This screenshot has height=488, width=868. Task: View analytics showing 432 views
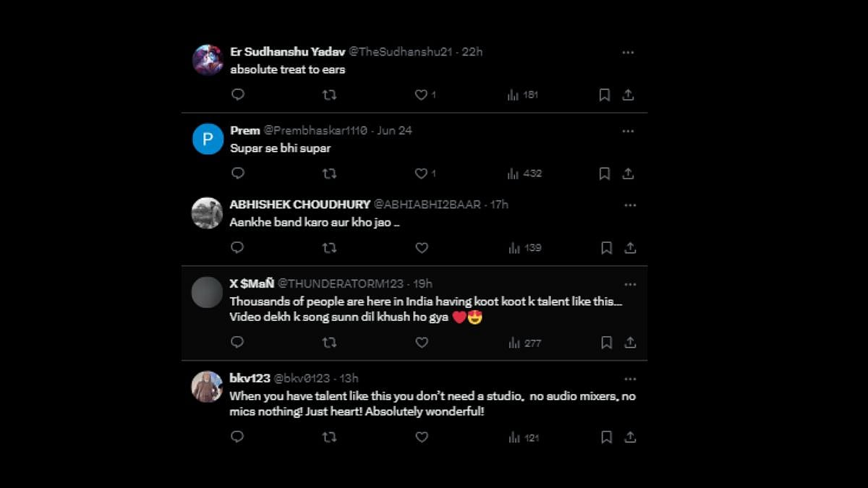[524, 174]
